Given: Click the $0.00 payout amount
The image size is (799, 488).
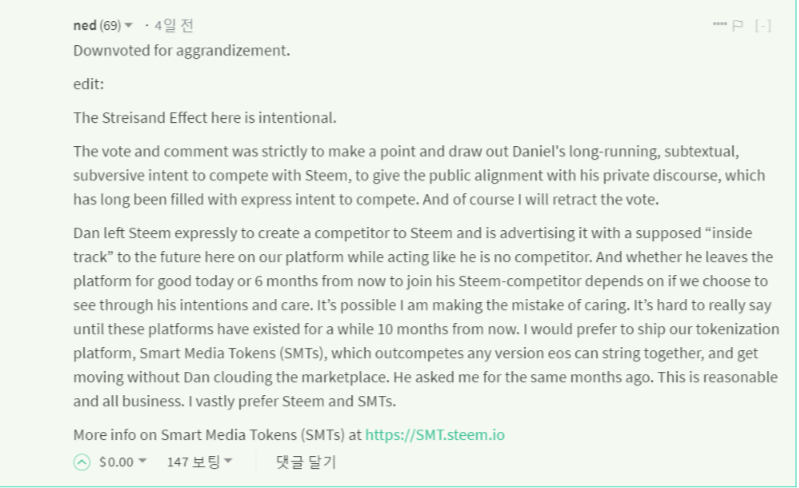Looking at the screenshot, I should [x=115, y=462].
